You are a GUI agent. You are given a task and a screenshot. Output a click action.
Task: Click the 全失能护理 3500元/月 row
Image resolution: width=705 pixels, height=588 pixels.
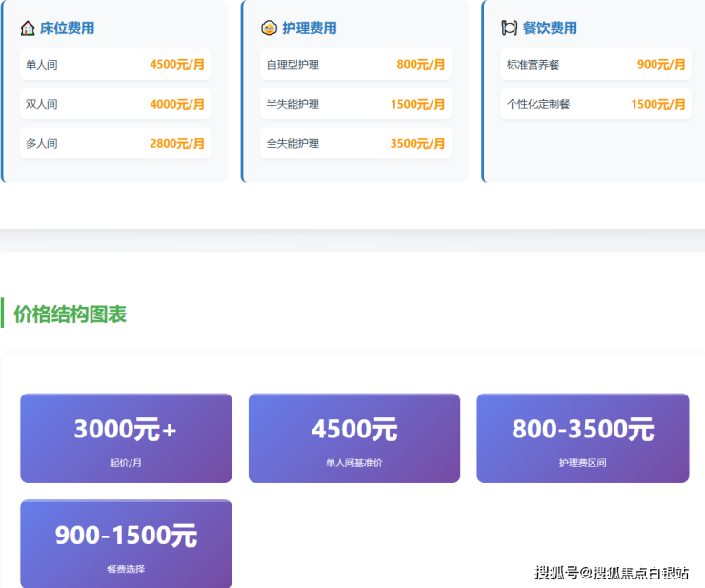(355, 144)
